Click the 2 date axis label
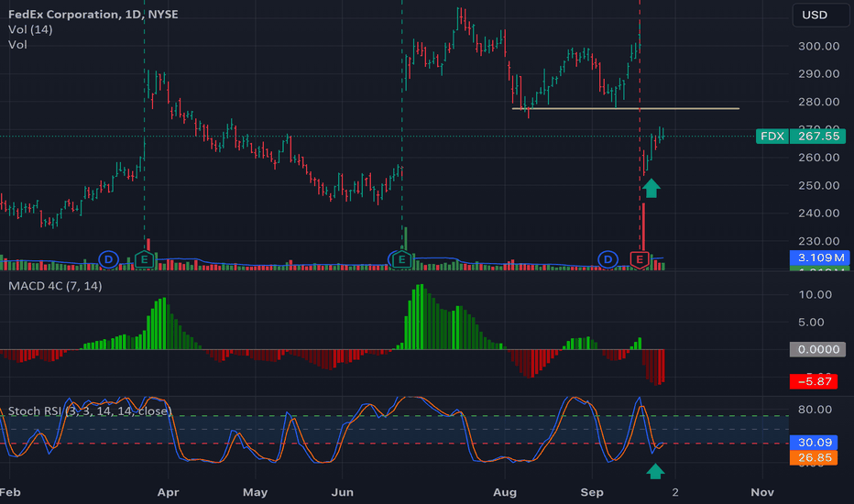Screen dimensions: 854x504 click(675, 493)
